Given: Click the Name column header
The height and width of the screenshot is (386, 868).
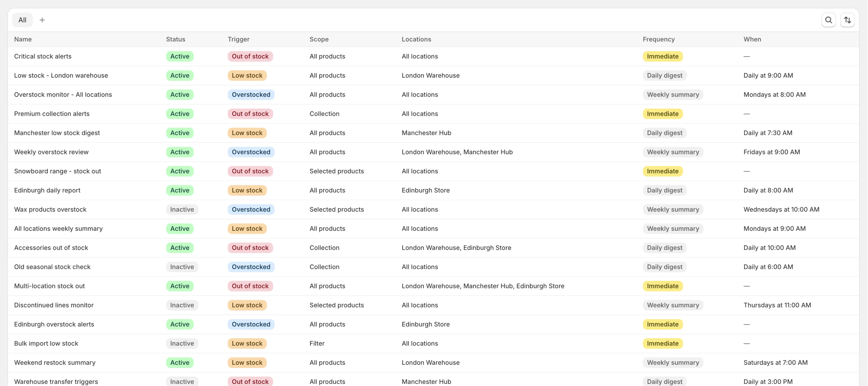Looking at the screenshot, I should (x=23, y=39).
